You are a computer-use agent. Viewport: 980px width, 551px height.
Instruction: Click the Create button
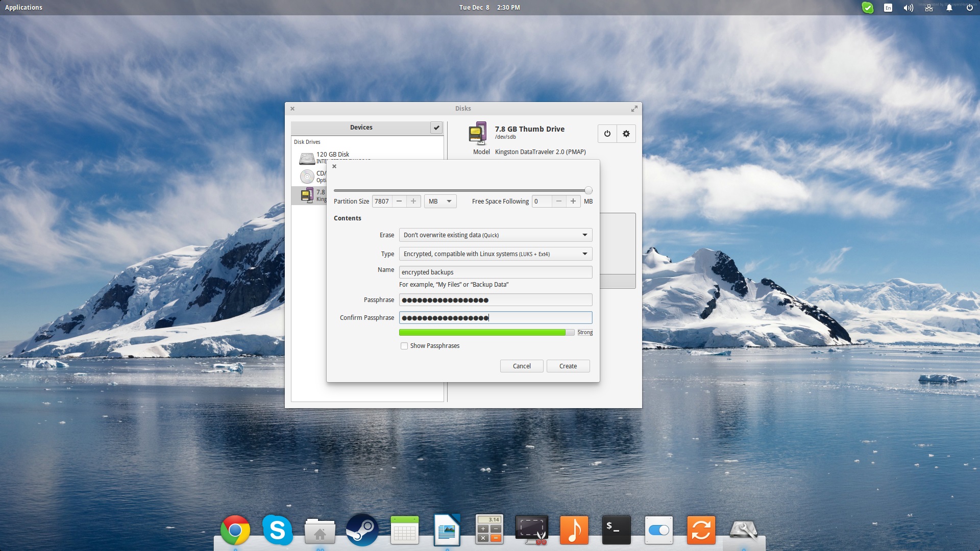coord(568,366)
